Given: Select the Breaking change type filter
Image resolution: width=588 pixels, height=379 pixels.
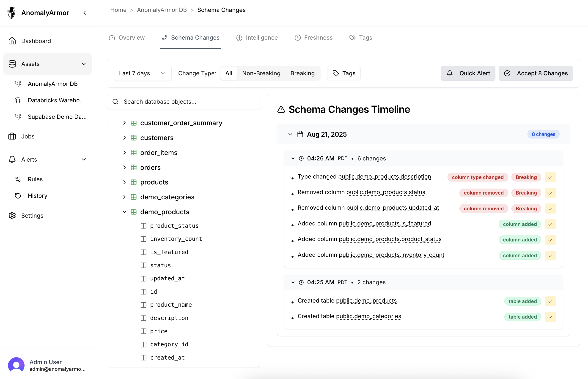Looking at the screenshot, I should (x=302, y=73).
